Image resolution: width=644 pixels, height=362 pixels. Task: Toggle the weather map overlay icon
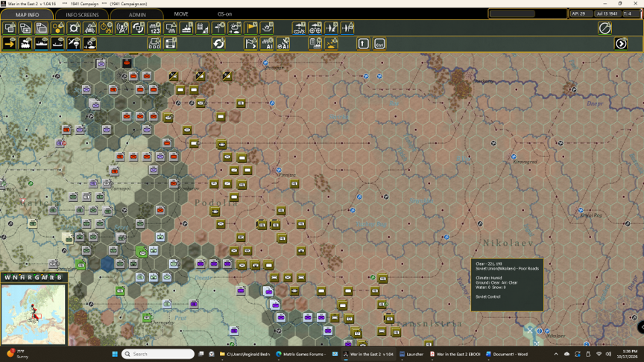[235, 28]
